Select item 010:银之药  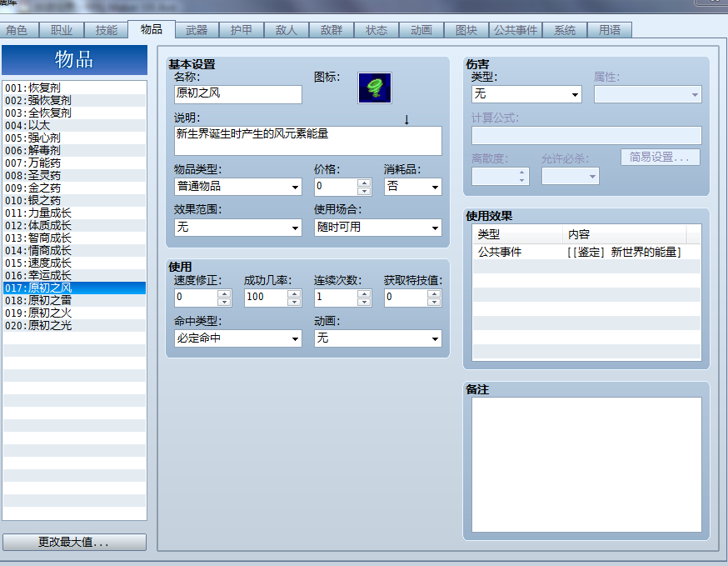[74, 201]
